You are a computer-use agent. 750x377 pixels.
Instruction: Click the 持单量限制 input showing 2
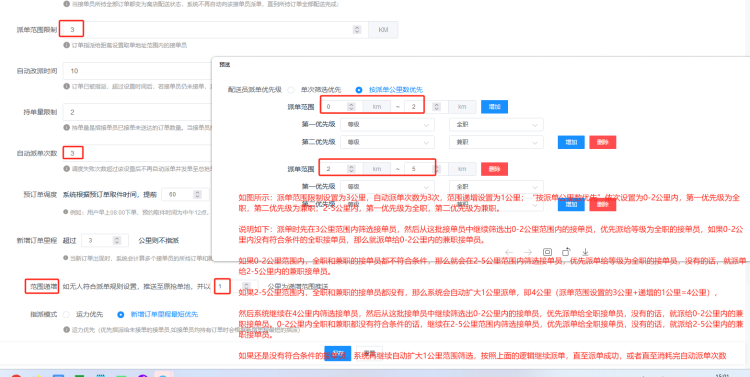point(138,112)
